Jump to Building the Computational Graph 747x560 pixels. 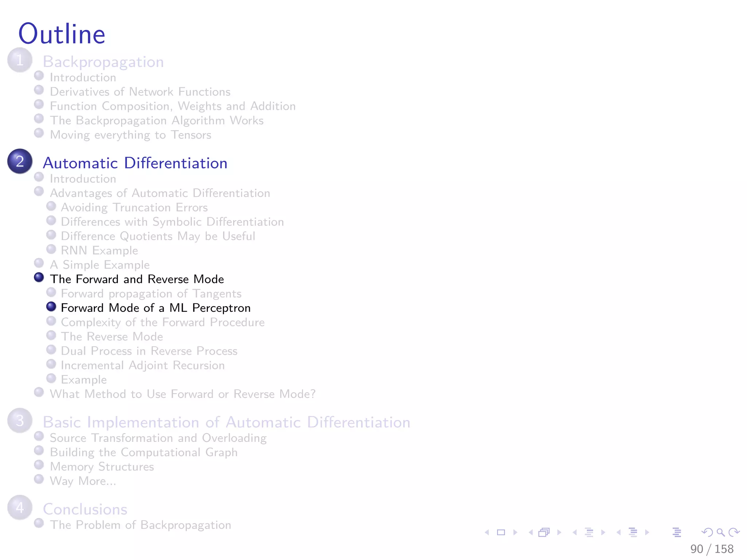(x=144, y=452)
